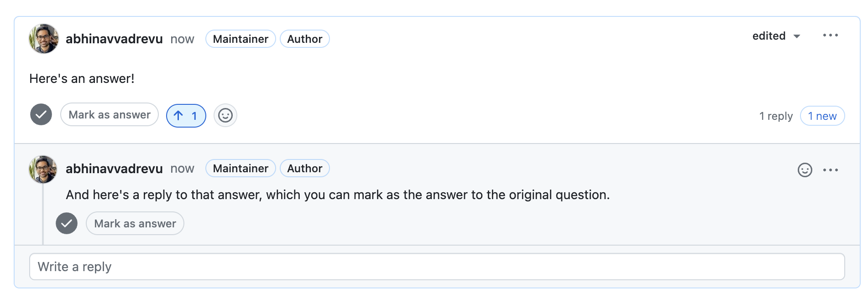Viewport: 868px width, 298px height.
Task: Open the three-dot menu on the reply
Action: tap(831, 170)
